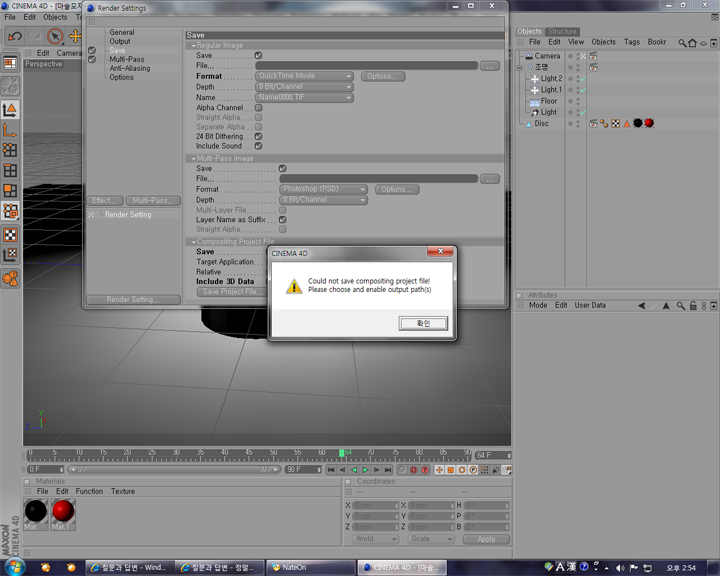
Task: Collapse the Regular Image section
Action: click(194, 45)
